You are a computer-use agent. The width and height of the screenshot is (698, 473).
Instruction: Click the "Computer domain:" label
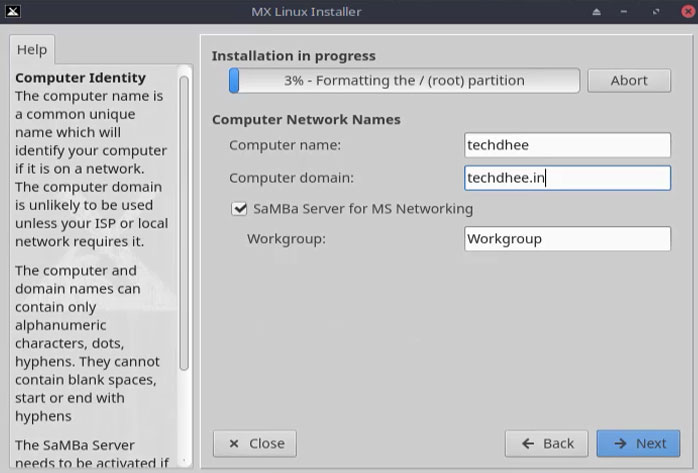coord(292,178)
